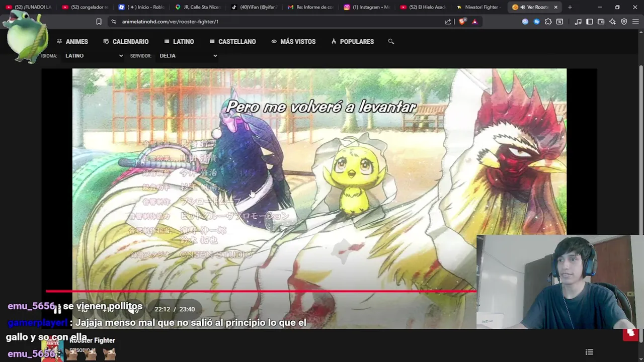The width and height of the screenshot is (644, 362).
Task: Open a new browser tab
Action: click(x=570, y=7)
